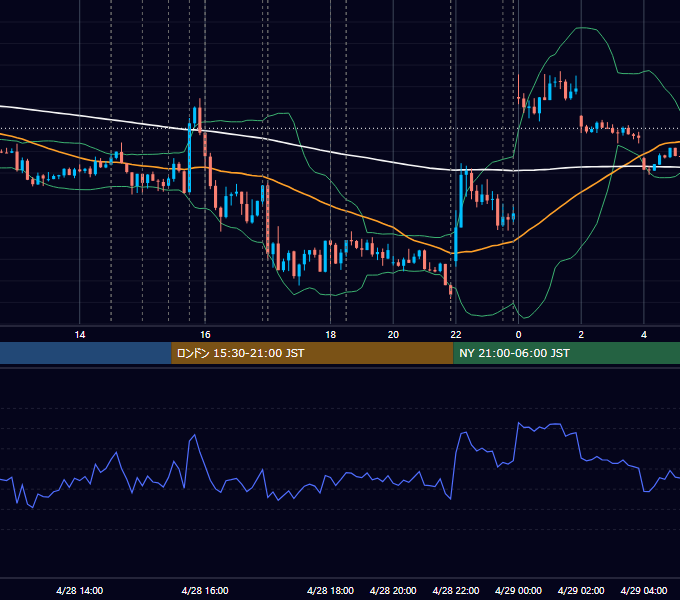Click the 4/28 22:00 date label
This screenshot has height=600, width=680.
tap(456, 590)
